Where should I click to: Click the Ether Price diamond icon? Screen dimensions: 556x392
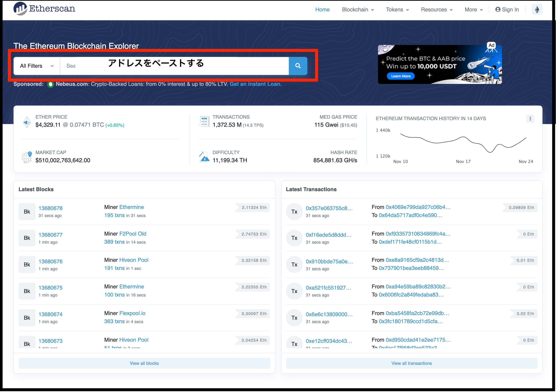27,122
